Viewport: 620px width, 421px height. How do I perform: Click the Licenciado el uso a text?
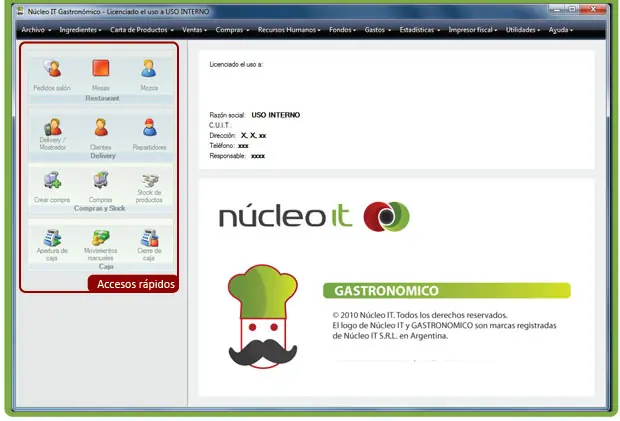pos(236,64)
